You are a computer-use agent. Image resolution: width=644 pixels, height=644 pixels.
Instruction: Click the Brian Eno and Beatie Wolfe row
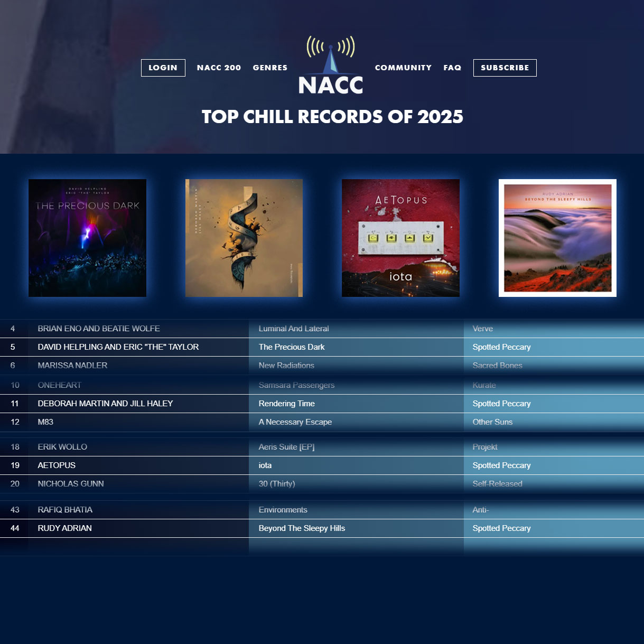(99, 329)
